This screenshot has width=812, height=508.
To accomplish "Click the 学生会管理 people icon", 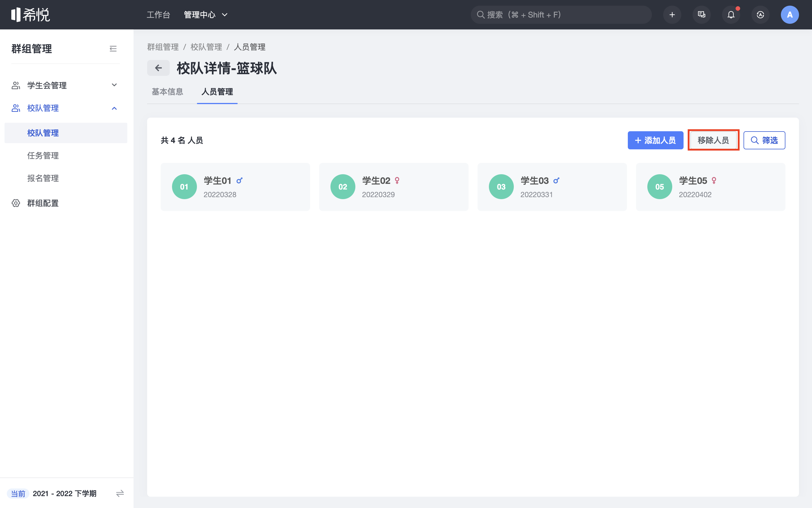I will pyautogui.click(x=16, y=85).
